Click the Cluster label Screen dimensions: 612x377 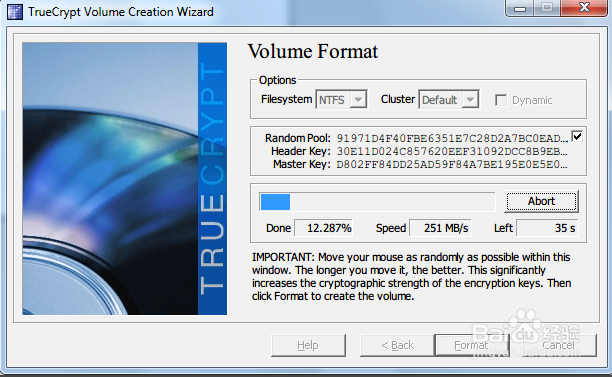398,100
